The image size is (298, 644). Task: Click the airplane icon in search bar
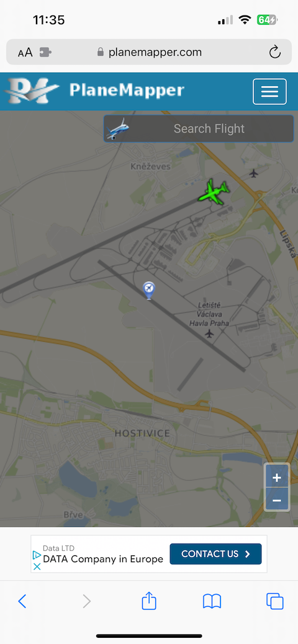117,128
